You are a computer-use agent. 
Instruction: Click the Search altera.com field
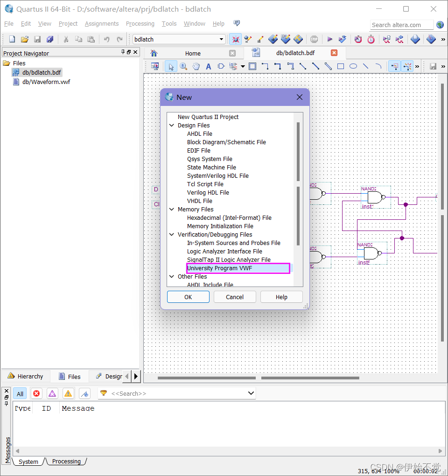(401, 25)
